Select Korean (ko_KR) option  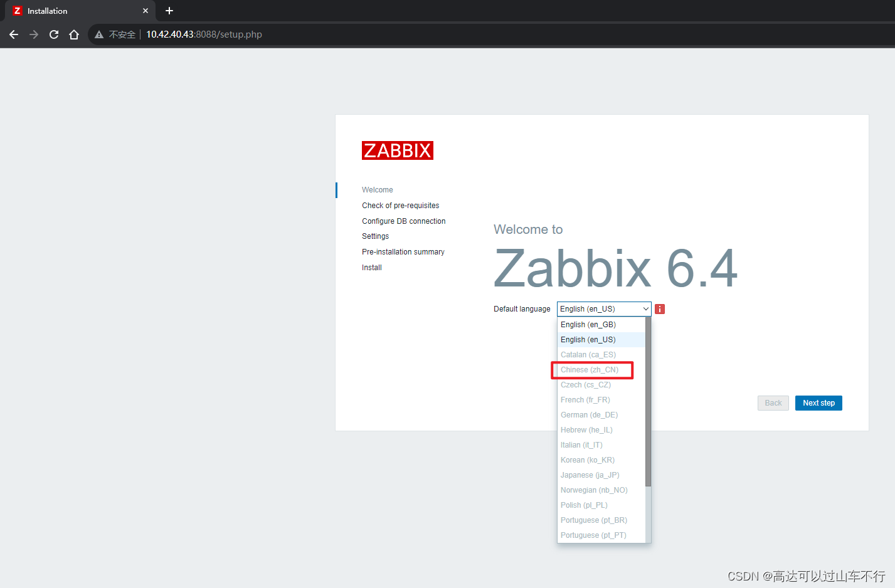[601, 460]
